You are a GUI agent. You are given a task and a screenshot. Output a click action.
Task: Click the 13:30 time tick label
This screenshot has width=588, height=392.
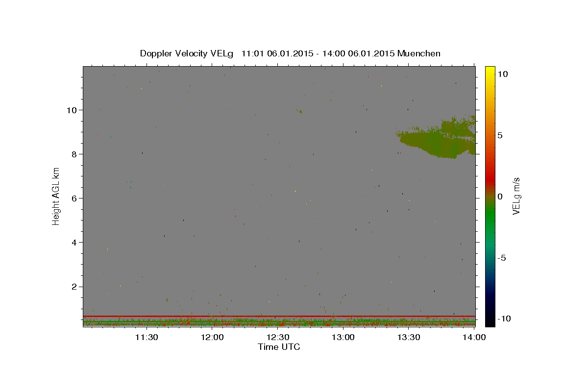pyautogui.click(x=409, y=337)
